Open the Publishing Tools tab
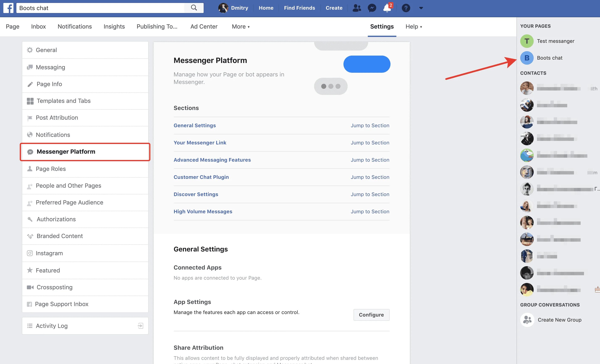This screenshot has height=364, width=600. pos(157,26)
